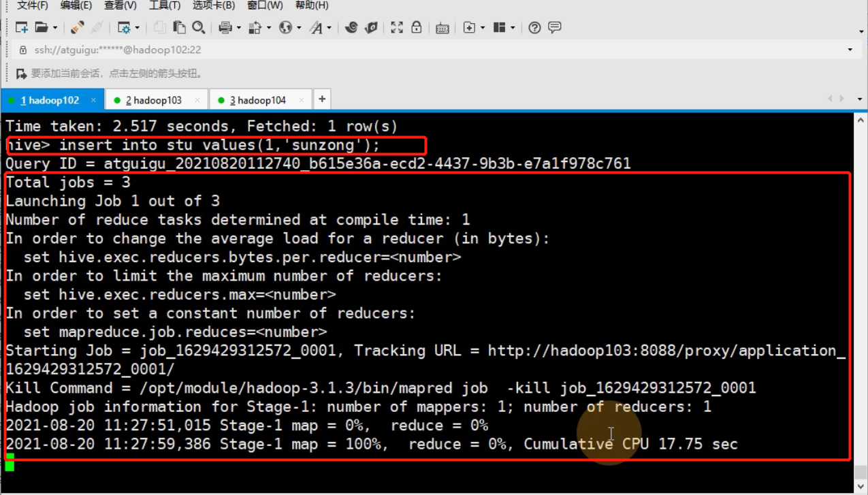Expand the file transfer dropdown arrow
The width and height of the screenshot is (868, 495).
click(269, 28)
